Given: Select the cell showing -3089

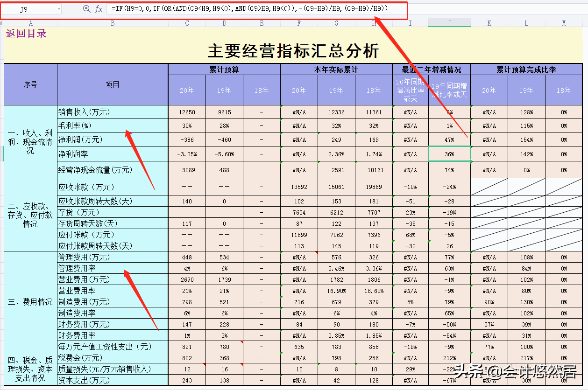Looking at the screenshot, I should [187, 170].
